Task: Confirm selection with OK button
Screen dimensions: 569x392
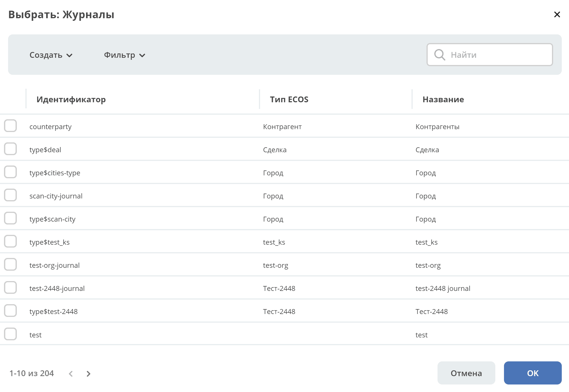Action: click(x=533, y=373)
